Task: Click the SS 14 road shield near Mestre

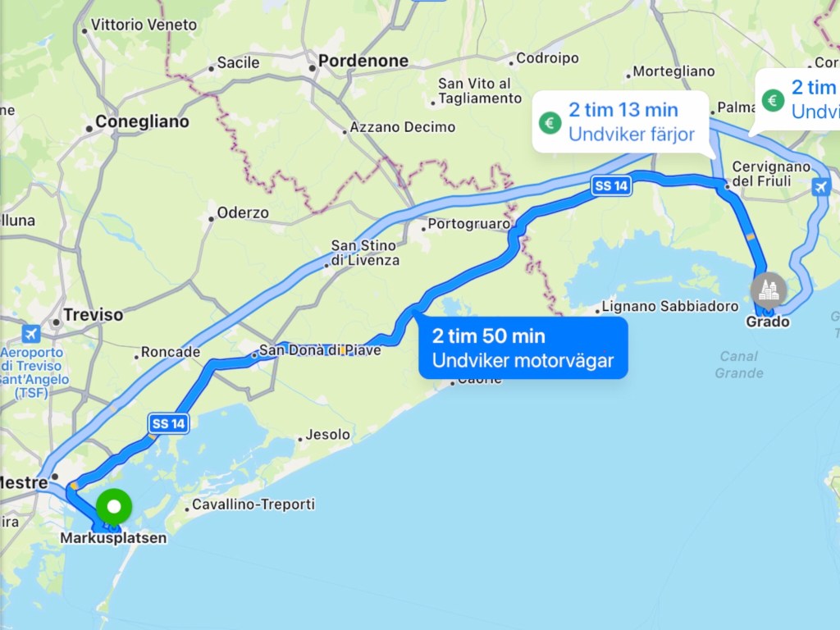Action: (x=169, y=423)
